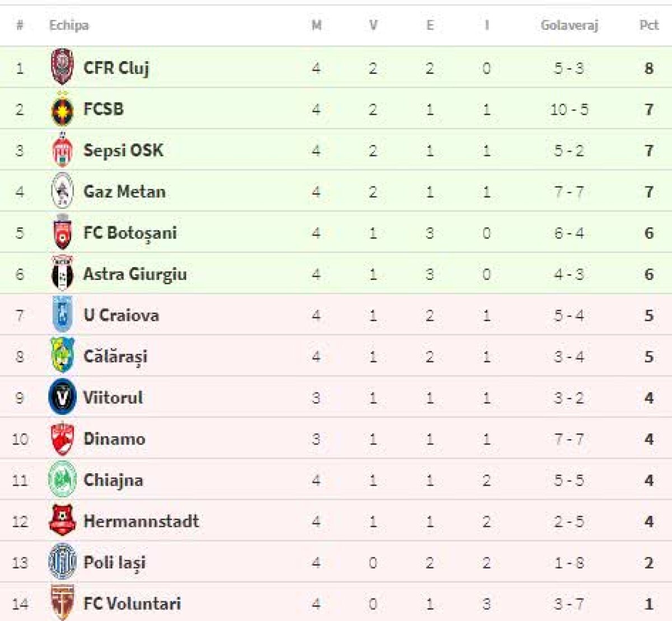Screen dimensions: 672x621
Task: Click the Hermannstadt team badge
Action: point(62,521)
